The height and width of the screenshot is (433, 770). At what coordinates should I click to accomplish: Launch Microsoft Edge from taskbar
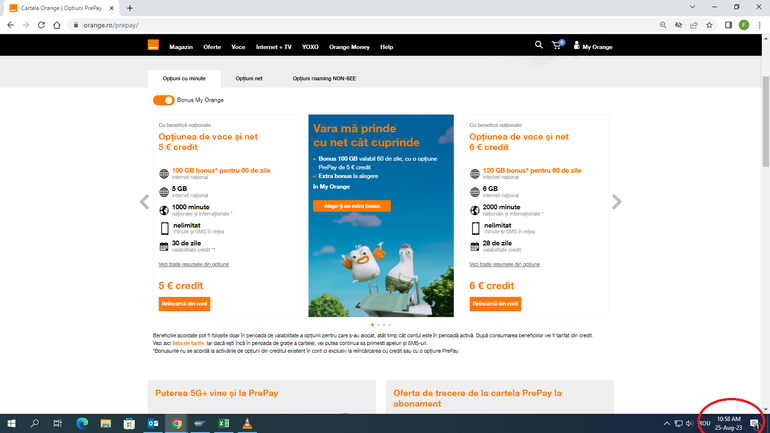[x=82, y=423]
